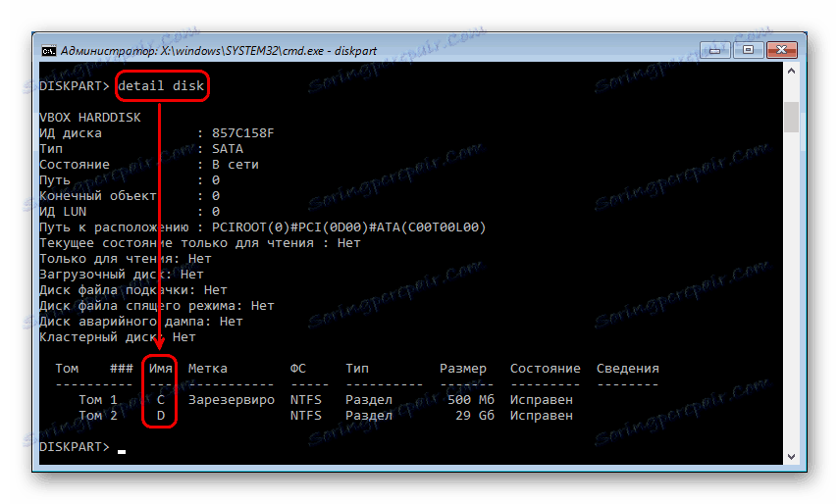Image resolution: width=839 pixels, height=504 pixels.
Task: Click 'Конечный объект' line
Action: [130, 195]
